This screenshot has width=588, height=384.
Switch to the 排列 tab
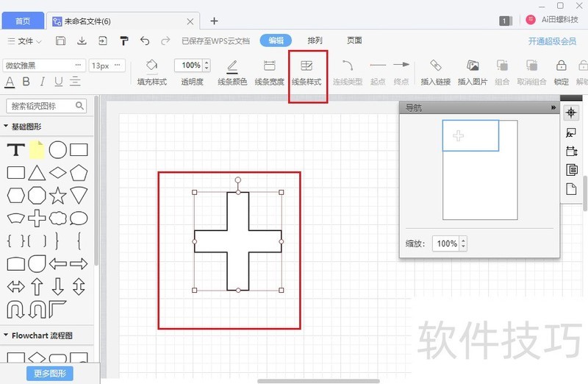point(315,40)
